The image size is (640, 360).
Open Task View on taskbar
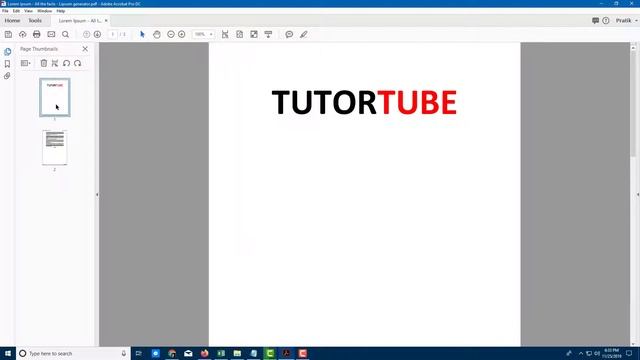coord(139,353)
